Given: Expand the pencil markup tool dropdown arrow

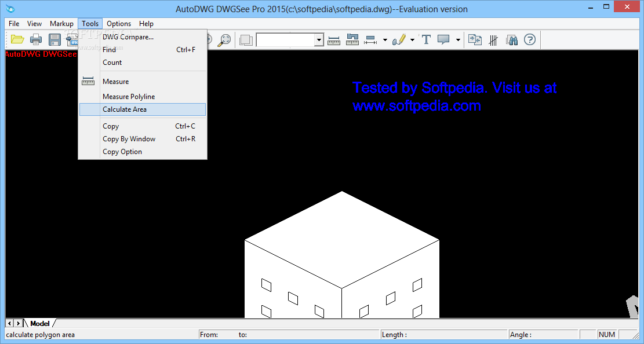Looking at the screenshot, I should [x=412, y=40].
